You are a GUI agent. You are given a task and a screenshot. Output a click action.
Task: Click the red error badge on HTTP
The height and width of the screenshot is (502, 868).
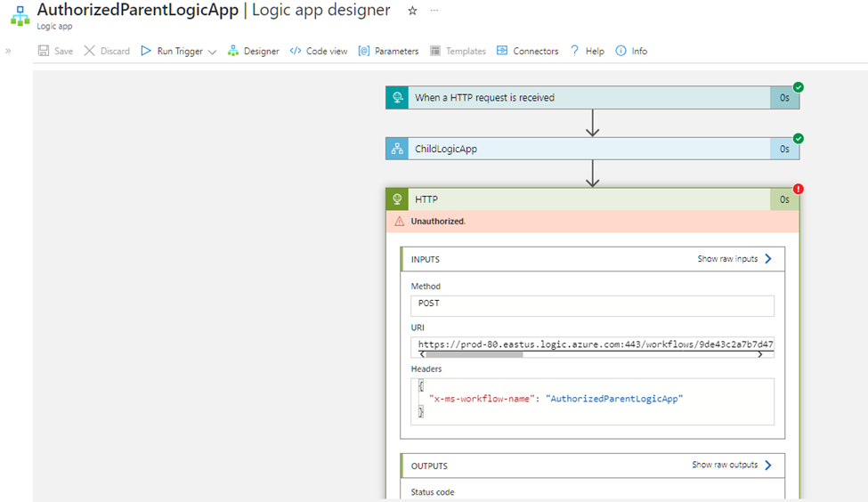click(799, 190)
